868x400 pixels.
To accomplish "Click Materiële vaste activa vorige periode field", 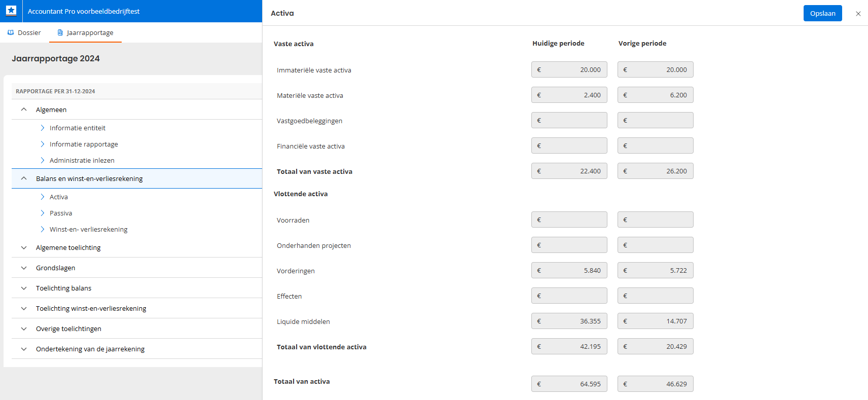I will point(656,95).
